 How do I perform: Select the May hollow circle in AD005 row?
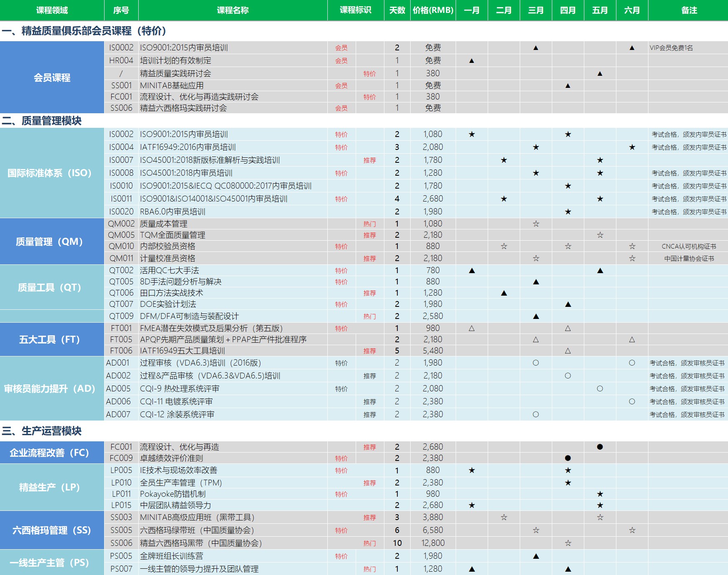point(600,388)
